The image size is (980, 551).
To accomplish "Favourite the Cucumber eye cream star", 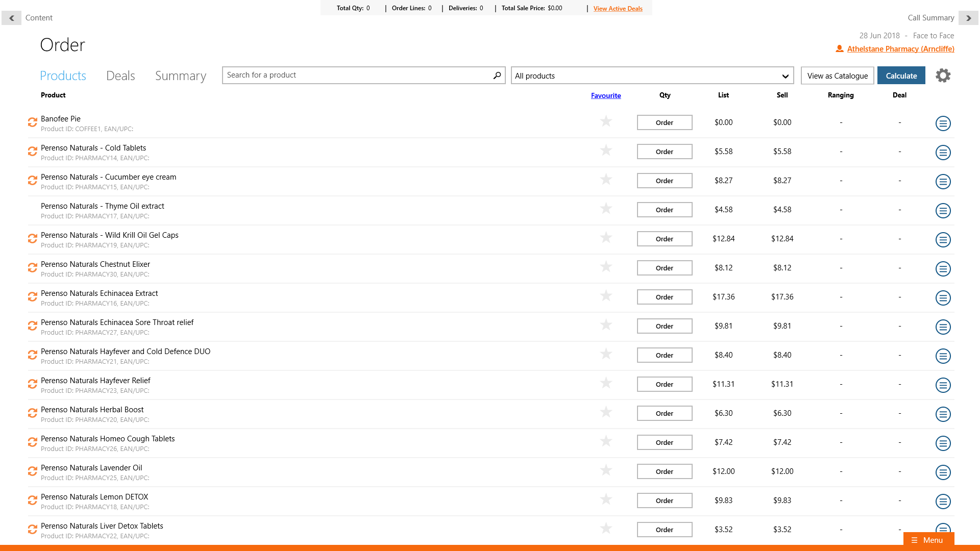I will click(x=606, y=180).
